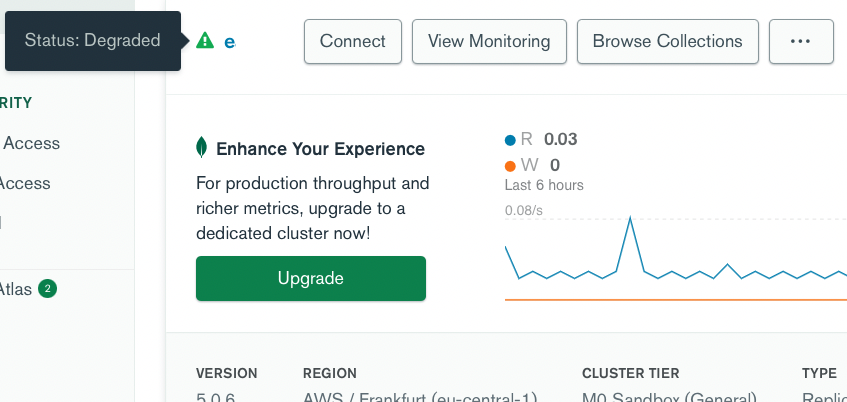Click the Last 6 hours chart label

(544, 185)
